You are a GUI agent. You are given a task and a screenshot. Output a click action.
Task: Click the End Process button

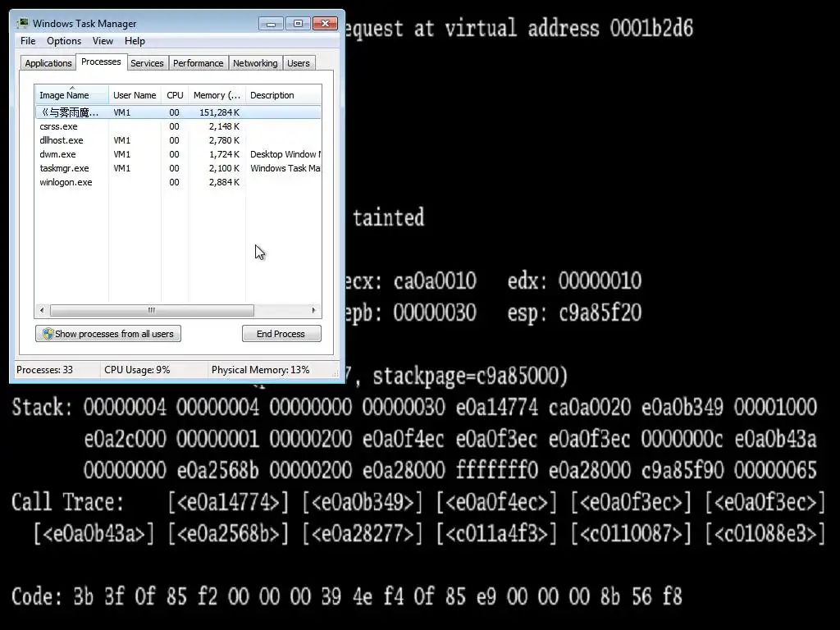(281, 334)
